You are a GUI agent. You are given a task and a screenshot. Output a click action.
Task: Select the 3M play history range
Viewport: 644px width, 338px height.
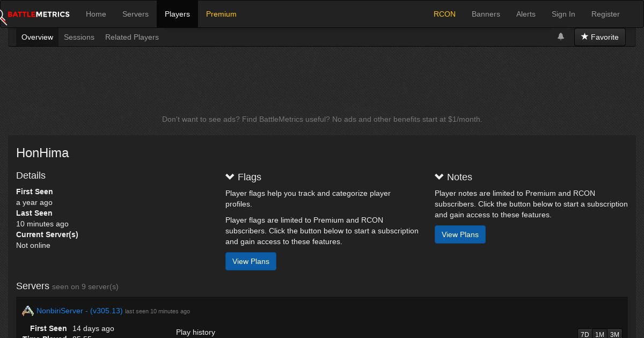(x=614, y=334)
